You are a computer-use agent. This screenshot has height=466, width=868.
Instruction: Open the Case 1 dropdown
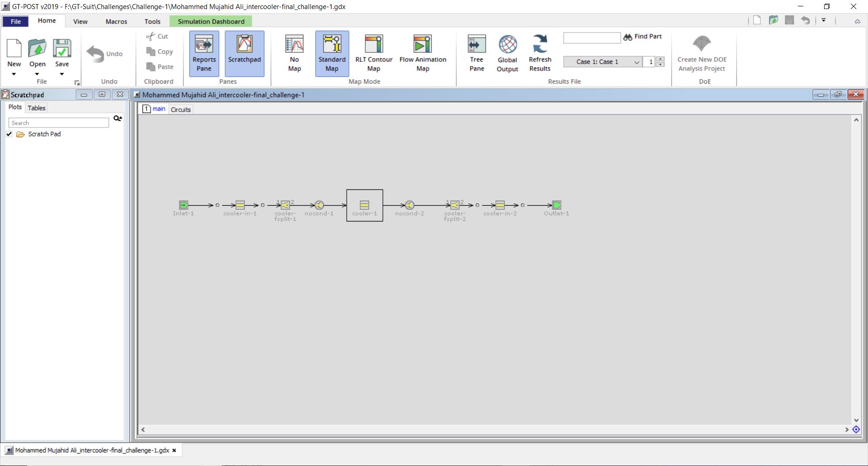tap(637, 61)
